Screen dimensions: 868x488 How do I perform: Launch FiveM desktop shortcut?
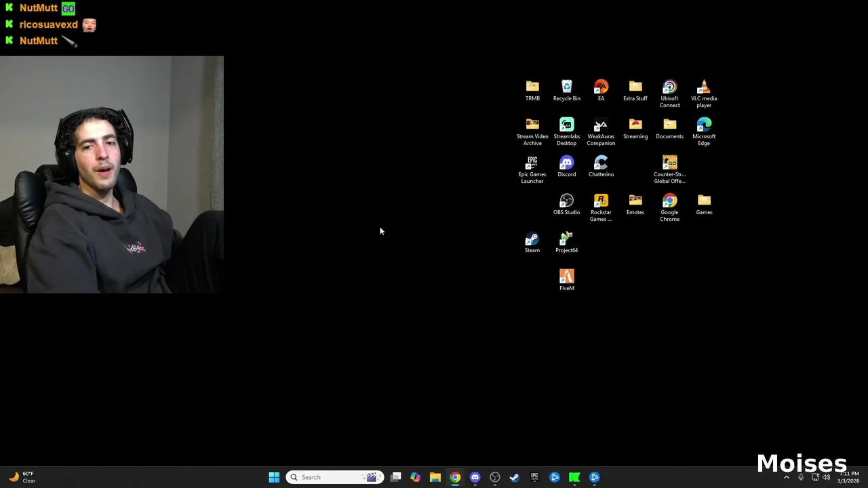566,280
